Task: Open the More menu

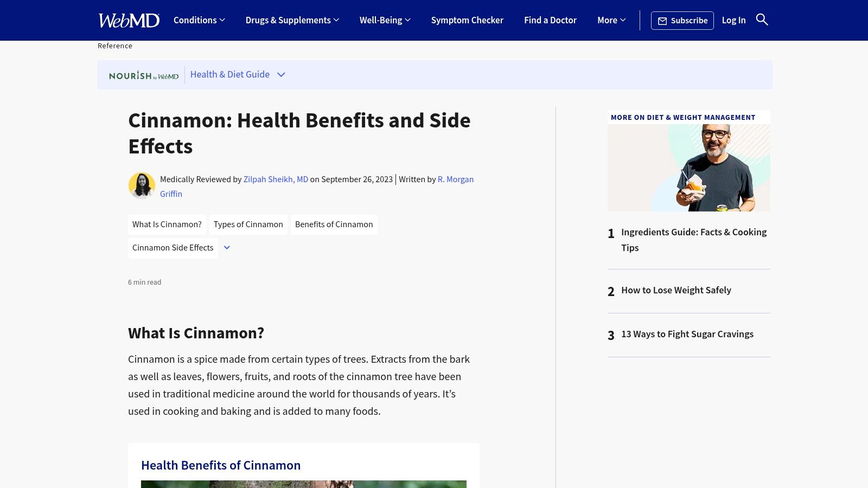Action: (x=611, y=20)
